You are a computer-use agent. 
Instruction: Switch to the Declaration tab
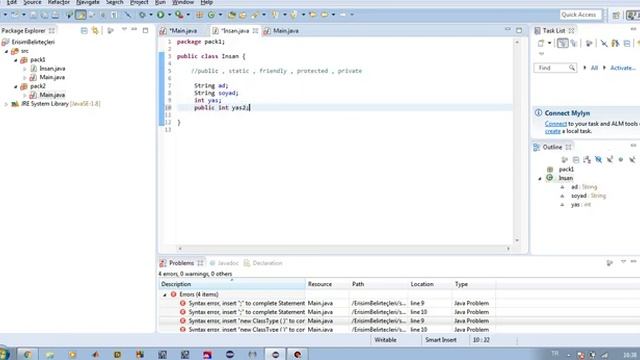(263, 263)
